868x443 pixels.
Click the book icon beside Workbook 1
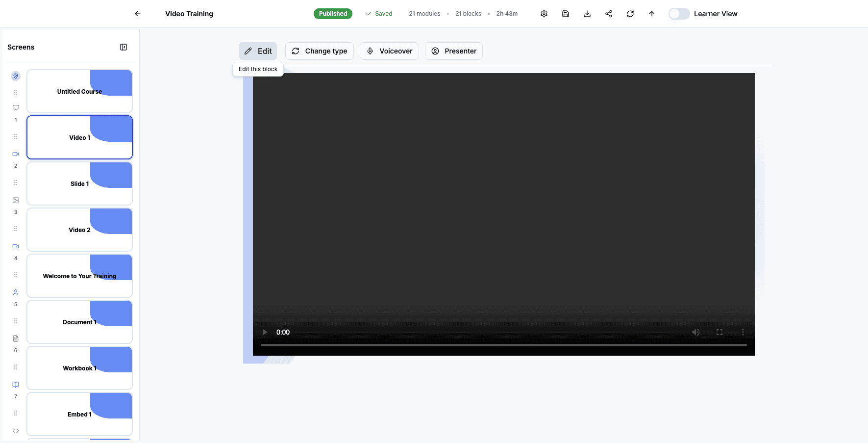point(15,384)
